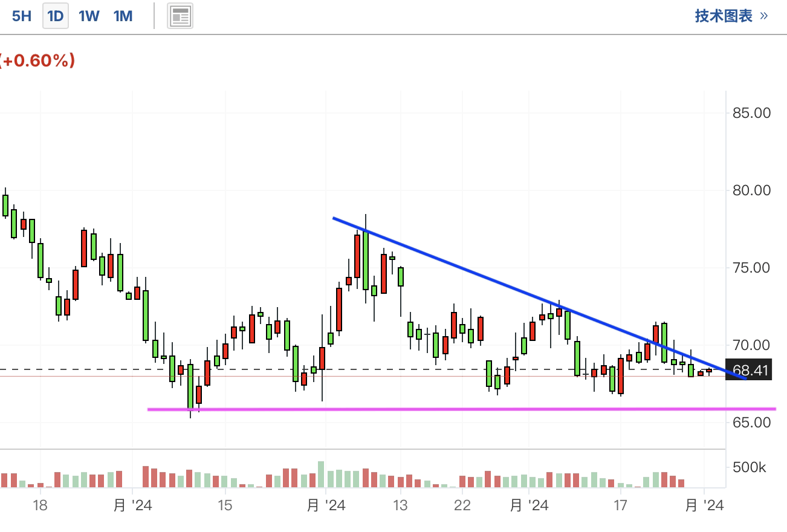Switch to the 1M timeframe
787x532 pixels.
123,16
